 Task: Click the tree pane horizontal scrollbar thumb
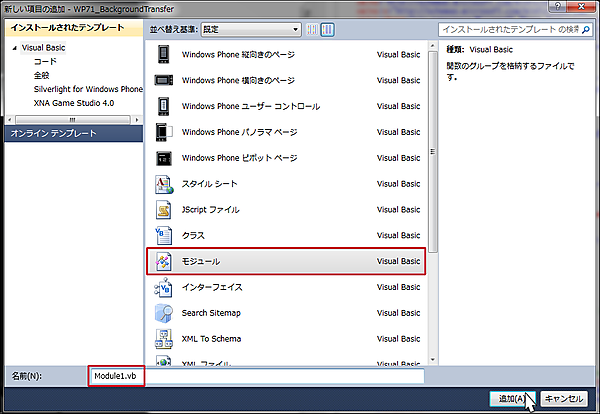(x=73, y=120)
